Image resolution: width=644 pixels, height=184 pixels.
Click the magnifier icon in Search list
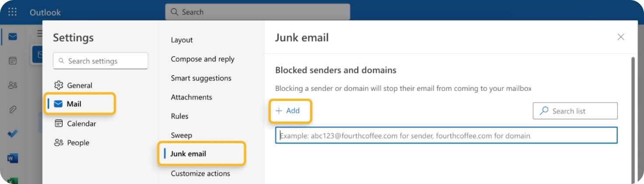[544, 111]
